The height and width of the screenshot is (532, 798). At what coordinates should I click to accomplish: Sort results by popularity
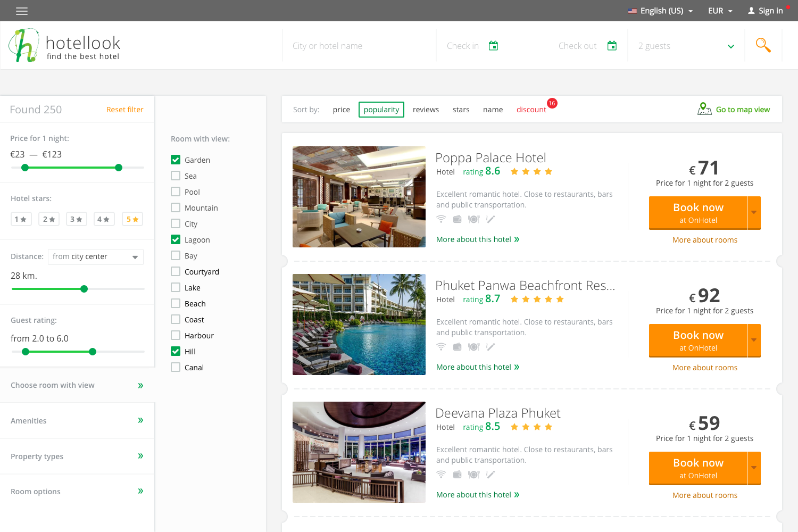pyautogui.click(x=381, y=110)
